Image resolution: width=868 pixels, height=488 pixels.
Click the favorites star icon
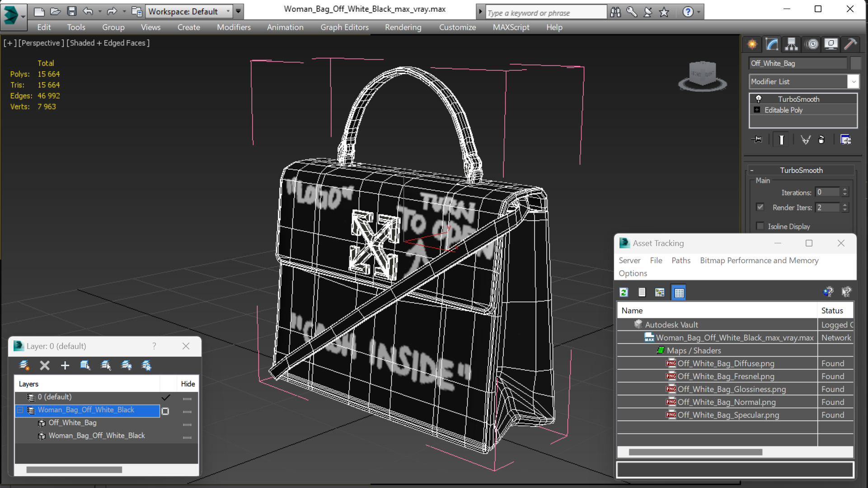664,12
